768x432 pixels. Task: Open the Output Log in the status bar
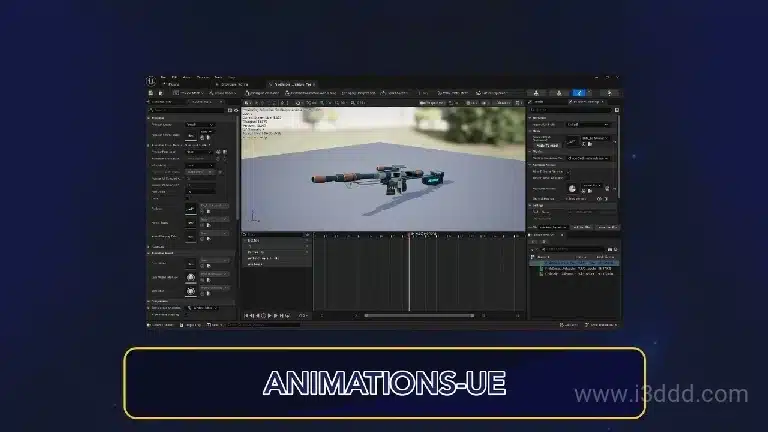pos(192,325)
